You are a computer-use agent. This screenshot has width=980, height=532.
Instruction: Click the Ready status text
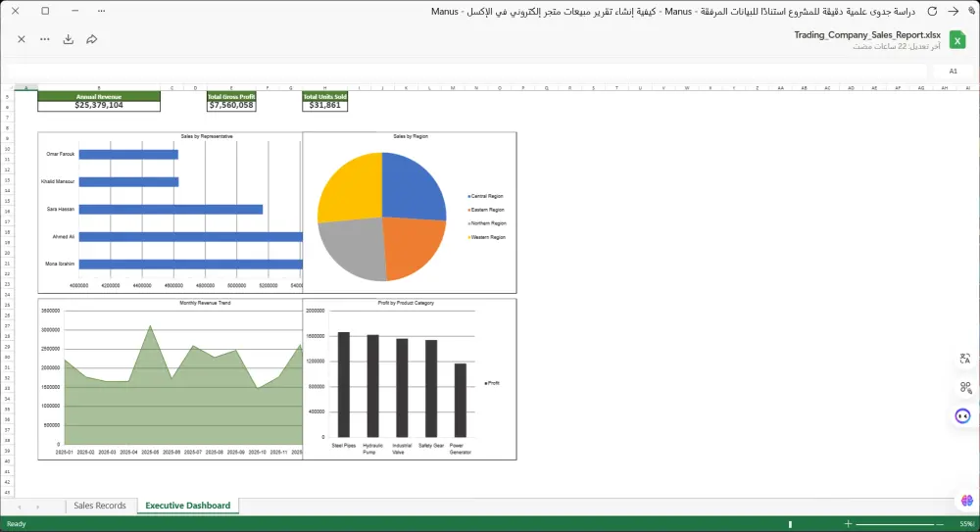(x=17, y=524)
